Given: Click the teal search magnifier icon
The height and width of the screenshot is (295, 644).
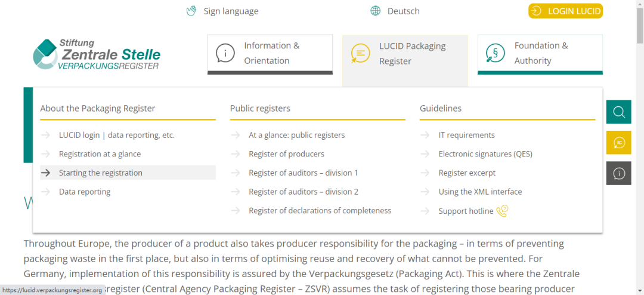Looking at the screenshot, I should tap(618, 112).
